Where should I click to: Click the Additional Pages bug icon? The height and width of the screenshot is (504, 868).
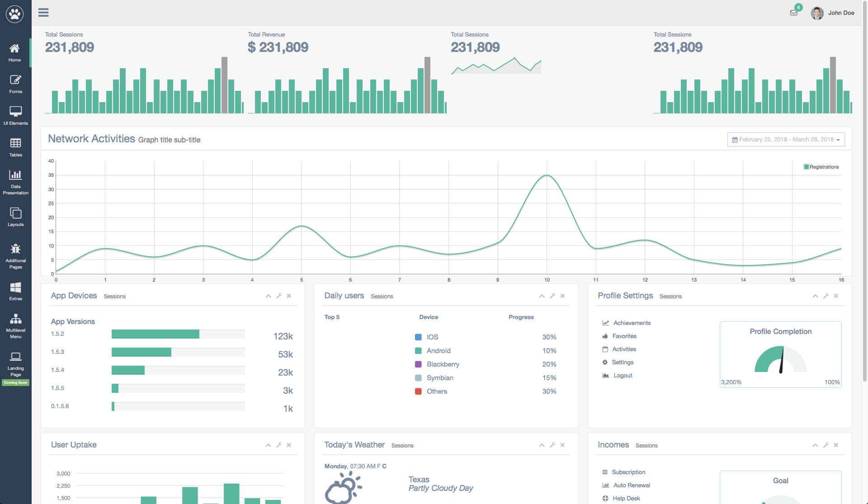[x=15, y=249]
